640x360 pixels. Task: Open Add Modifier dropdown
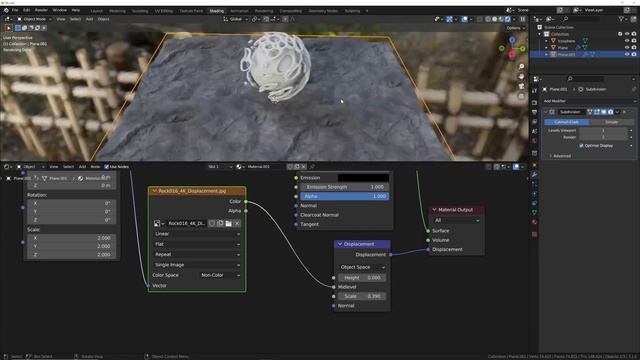pyautogui.click(x=589, y=101)
